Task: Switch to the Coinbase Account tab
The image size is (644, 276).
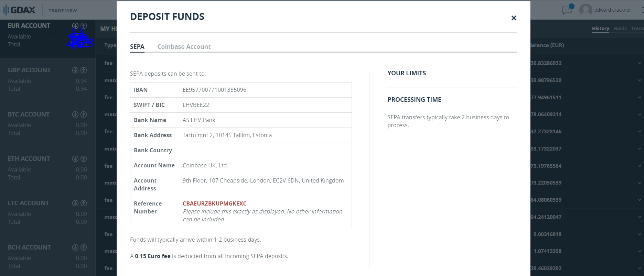Action: click(184, 47)
